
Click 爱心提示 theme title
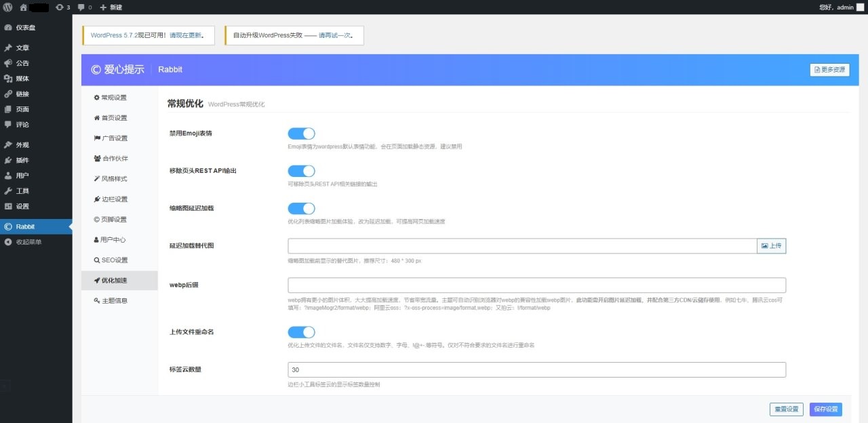[x=118, y=70]
